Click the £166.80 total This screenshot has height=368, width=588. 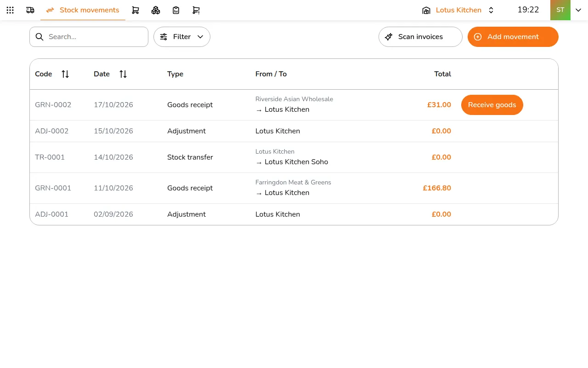point(437,188)
